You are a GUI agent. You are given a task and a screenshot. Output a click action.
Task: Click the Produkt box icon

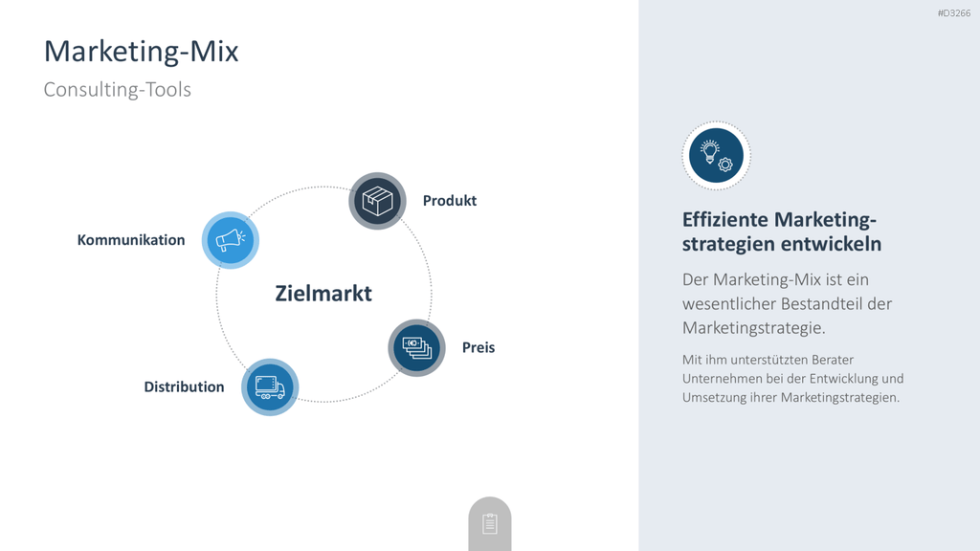(377, 201)
